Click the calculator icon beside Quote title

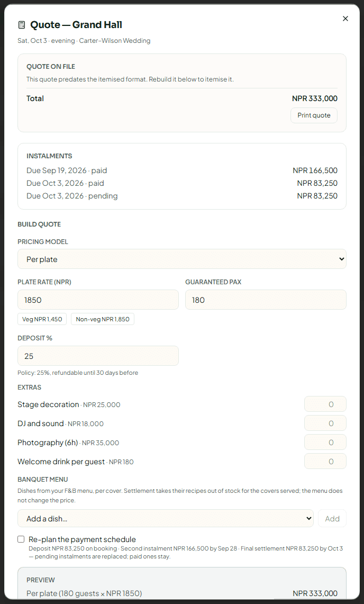pos(22,25)
